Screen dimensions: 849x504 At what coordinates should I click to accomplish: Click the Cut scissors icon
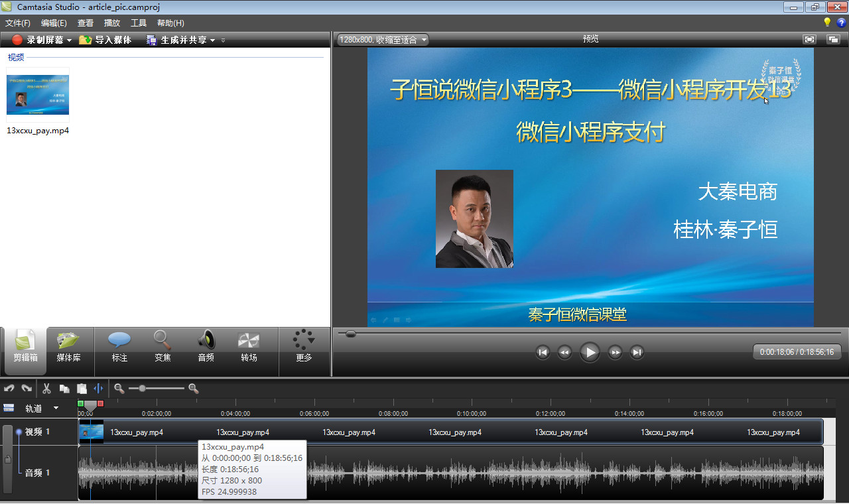[46, 389]
